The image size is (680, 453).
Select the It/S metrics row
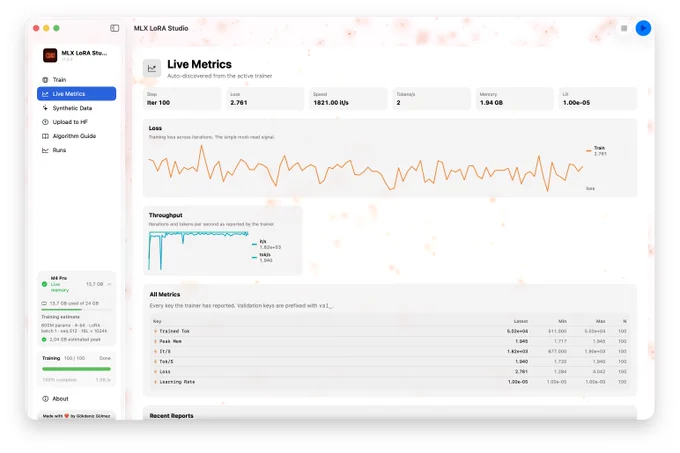(389, 352)
